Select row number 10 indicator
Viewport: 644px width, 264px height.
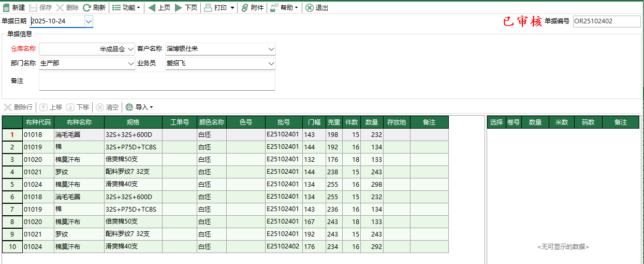coord(12,247)
